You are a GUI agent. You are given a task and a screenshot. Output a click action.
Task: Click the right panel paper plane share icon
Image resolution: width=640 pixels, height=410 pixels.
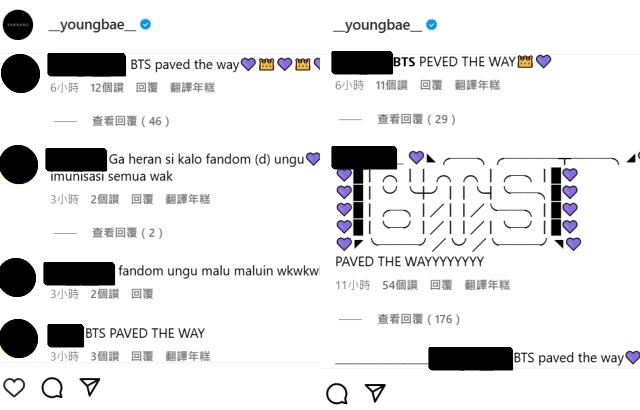[375, 393]
